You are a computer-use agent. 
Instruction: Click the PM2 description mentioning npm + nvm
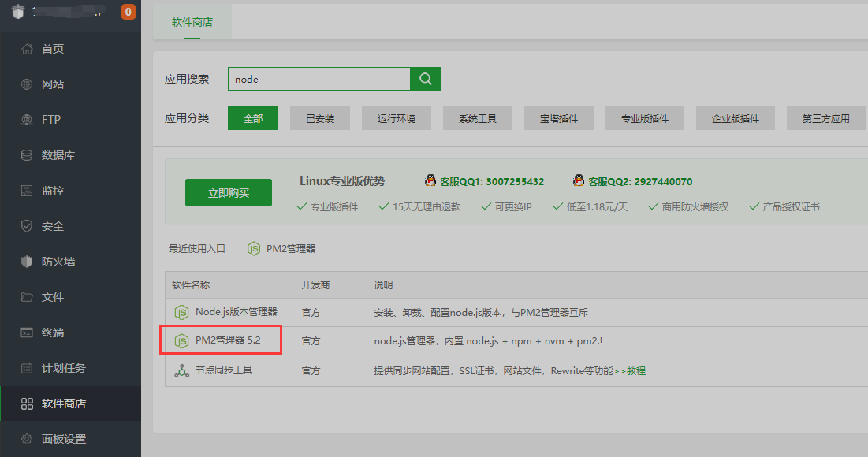(x=488, y=341)
